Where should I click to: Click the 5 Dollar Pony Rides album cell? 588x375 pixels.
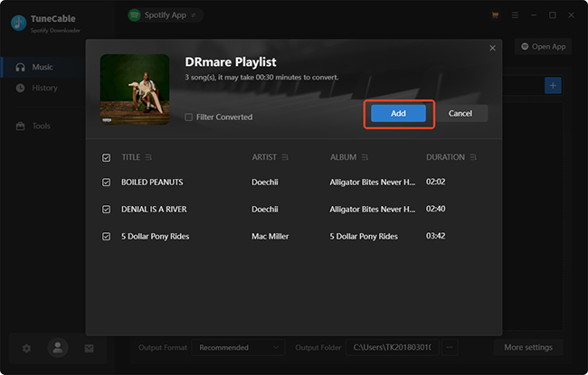point(364,237)
